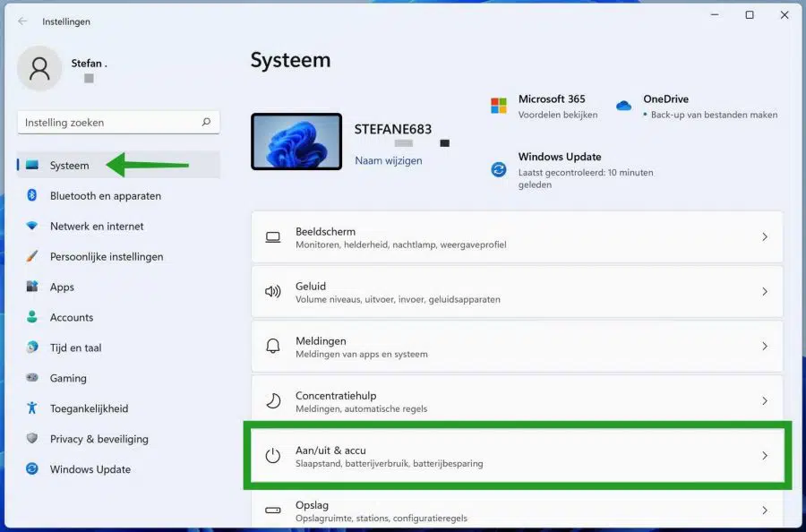Click the Accounts person icon in the sidebar
This screenshot has width=806, height=532.
click(x=32, y=317)
